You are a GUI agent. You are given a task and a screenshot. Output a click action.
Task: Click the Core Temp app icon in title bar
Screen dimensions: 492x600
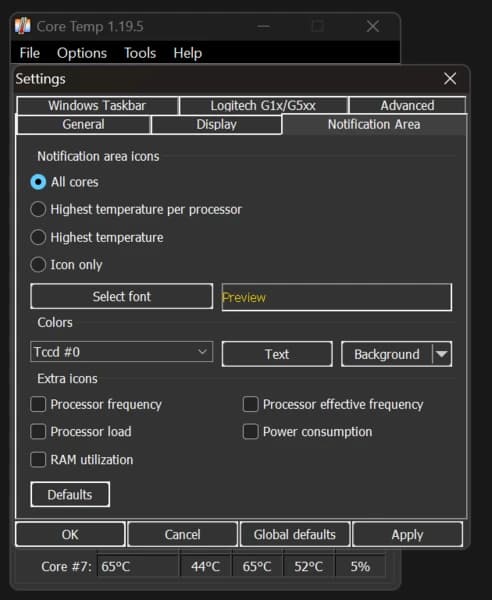[x=23, y=26]
